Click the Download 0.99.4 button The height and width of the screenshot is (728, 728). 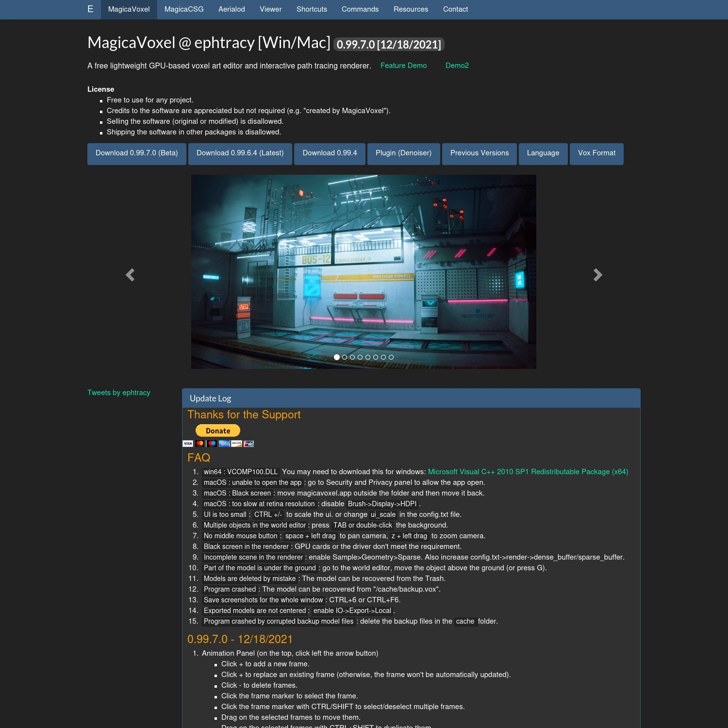pos(330,154)
